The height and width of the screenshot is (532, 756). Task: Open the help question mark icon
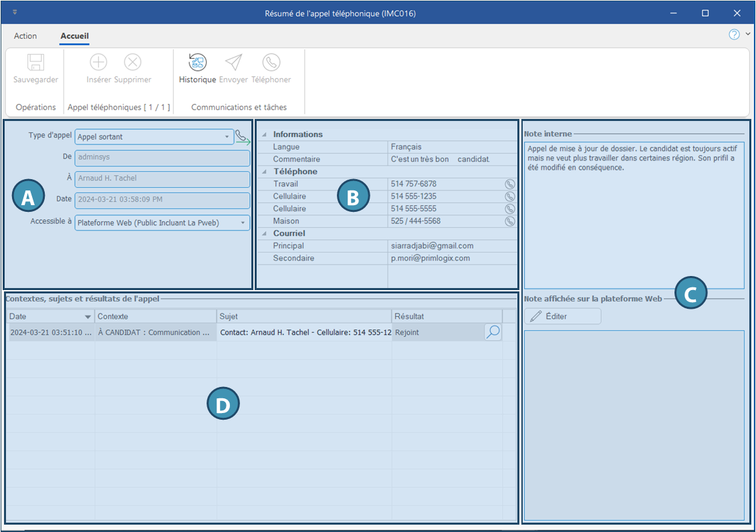click(734, 35)
